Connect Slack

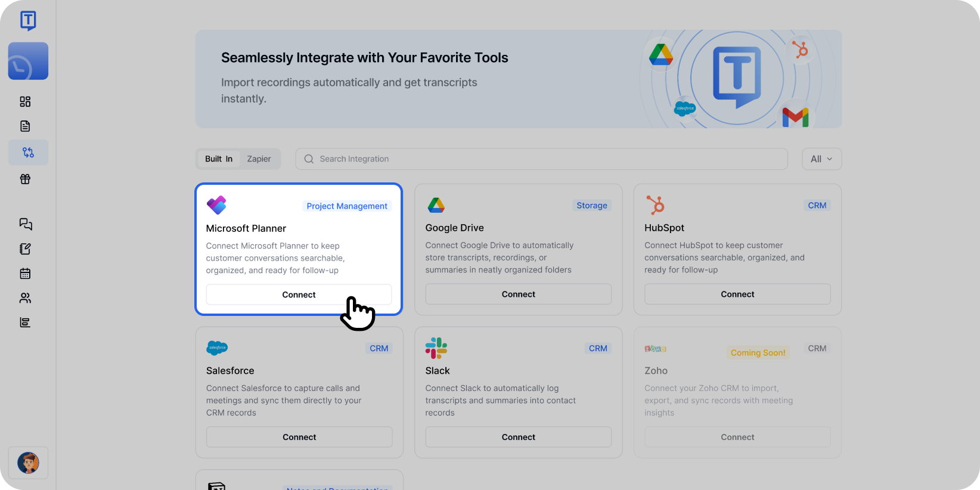click(518, 437)
